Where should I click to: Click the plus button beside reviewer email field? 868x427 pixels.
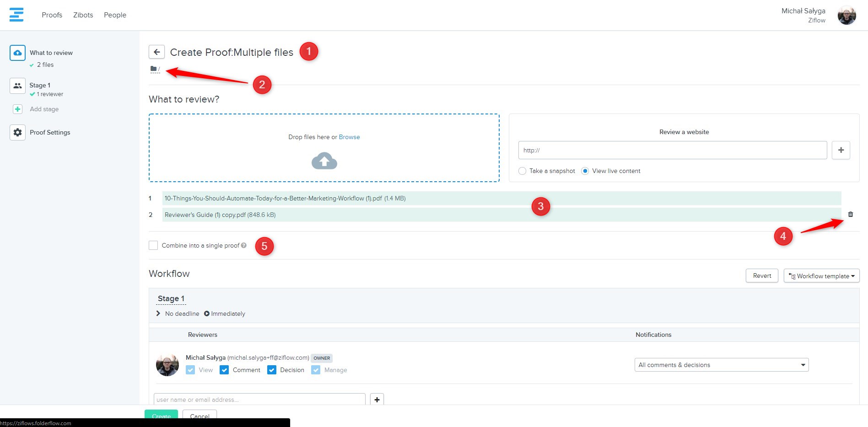(x=377, y=400)
